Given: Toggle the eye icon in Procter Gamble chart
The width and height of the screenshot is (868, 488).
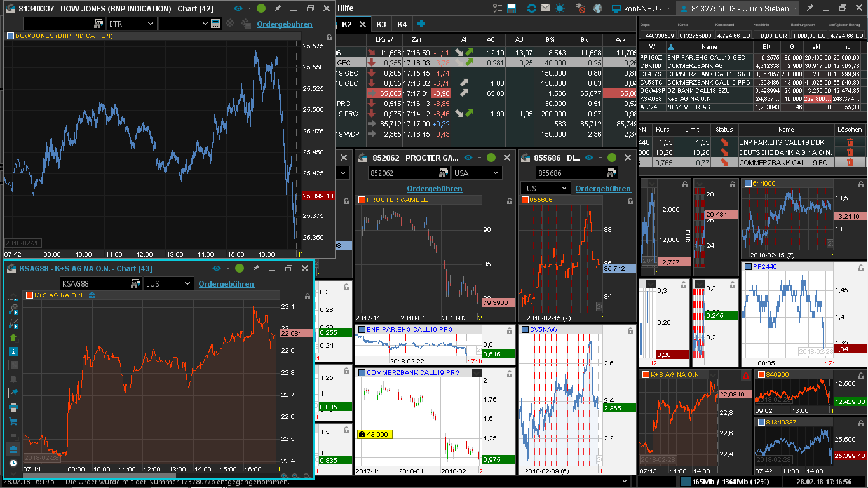Looking at the screenshot, I should [x=468, y=158].
